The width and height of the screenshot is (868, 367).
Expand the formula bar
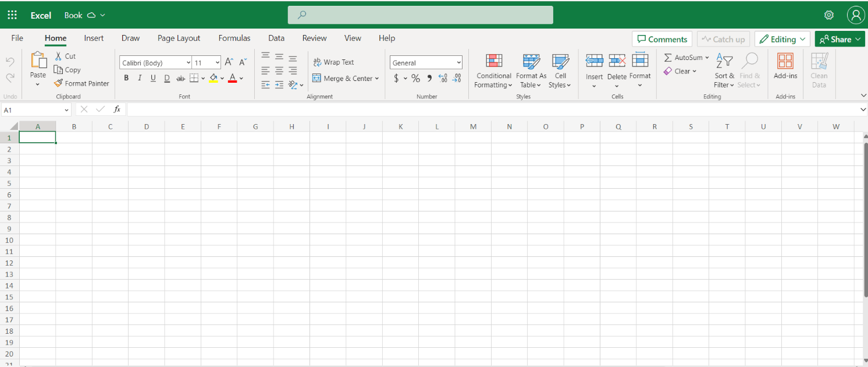(x=863, y=110)
